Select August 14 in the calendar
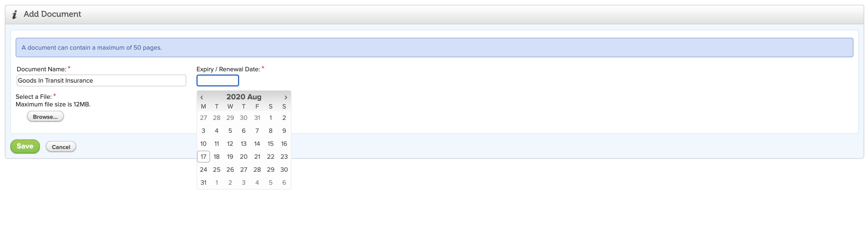This screenshot has width=868, height=236. [x=257, y=144]
